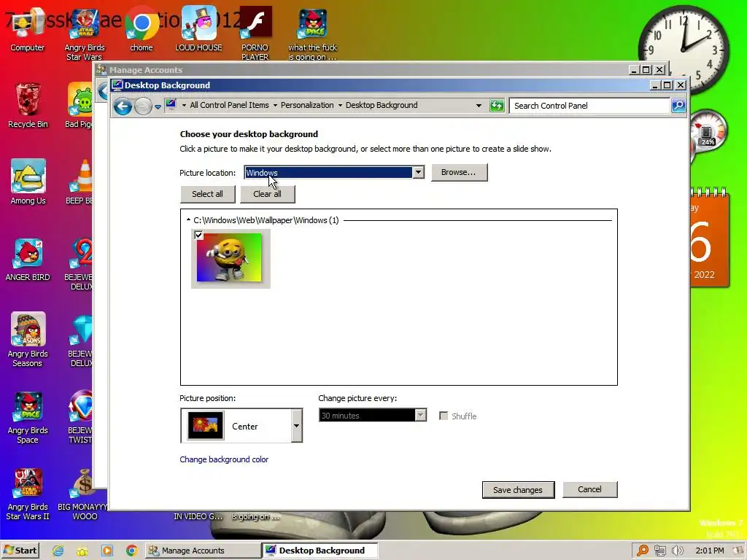Screen dimensions: 747x560
Task: Click the magnifier tray icon
Action: pos(643,551)
